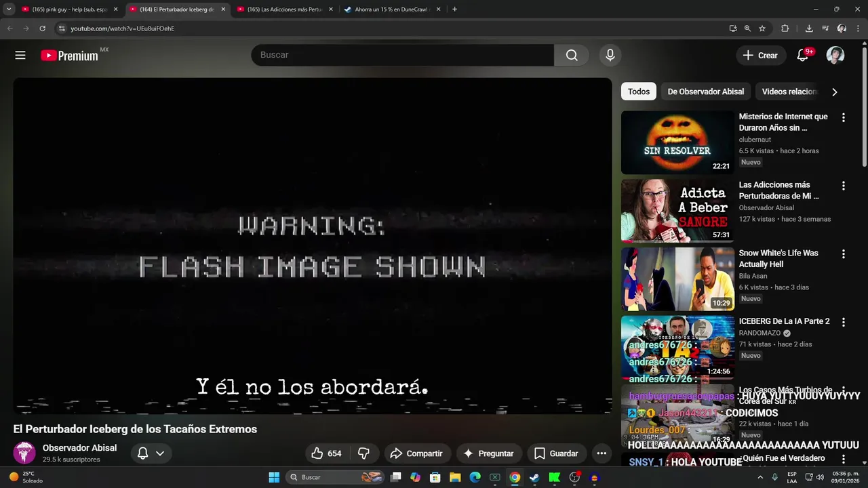The image size is (868, 488).
Task: Open more actions three-dot button under video
Action: 601,453
